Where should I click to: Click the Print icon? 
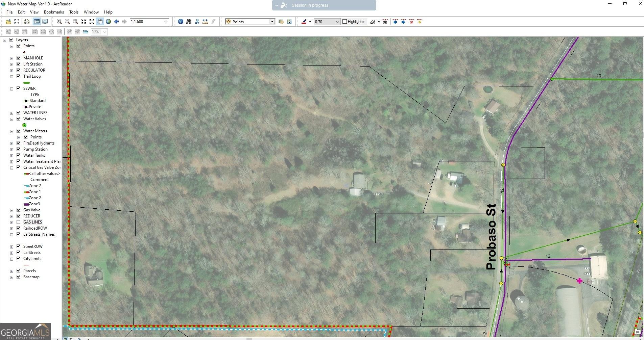[27, 22]
